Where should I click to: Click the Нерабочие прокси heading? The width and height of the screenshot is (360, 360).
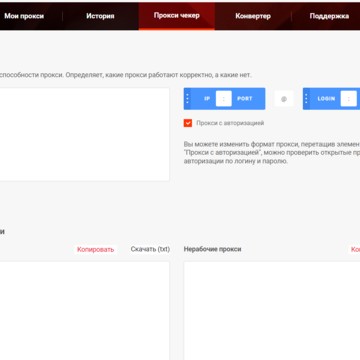coord(212,249)
